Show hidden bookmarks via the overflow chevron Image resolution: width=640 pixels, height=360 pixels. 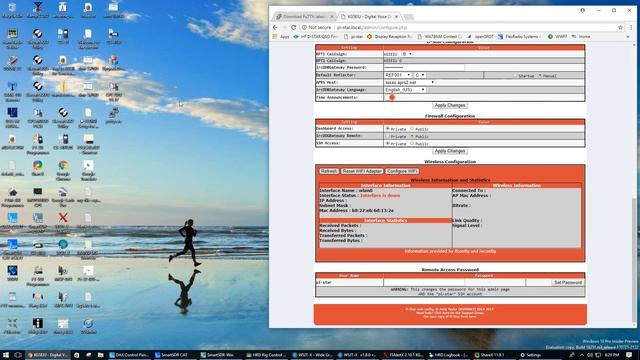[x=628, y=37]
